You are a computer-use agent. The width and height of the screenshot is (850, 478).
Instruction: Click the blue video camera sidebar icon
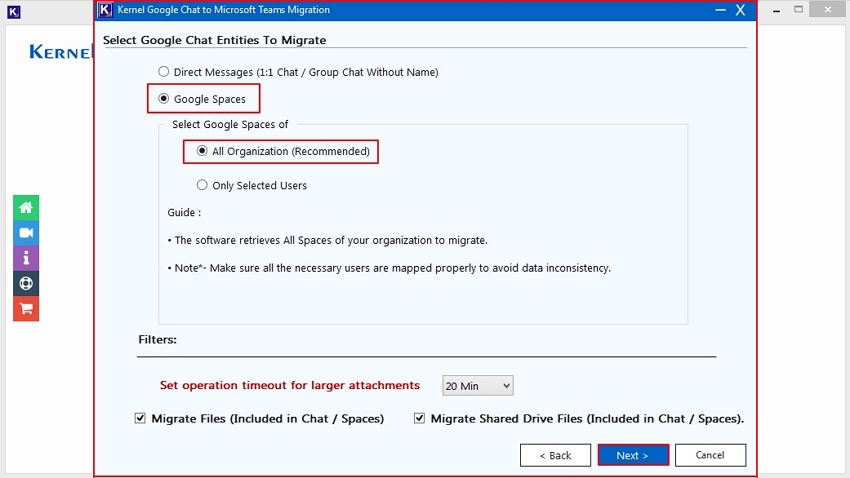coord(26,233)
